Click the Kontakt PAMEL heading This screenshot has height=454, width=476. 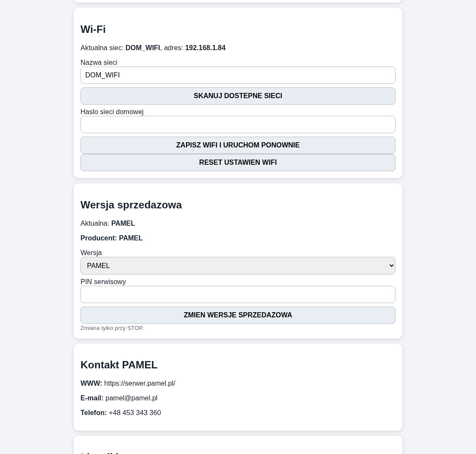coord(119,365)
